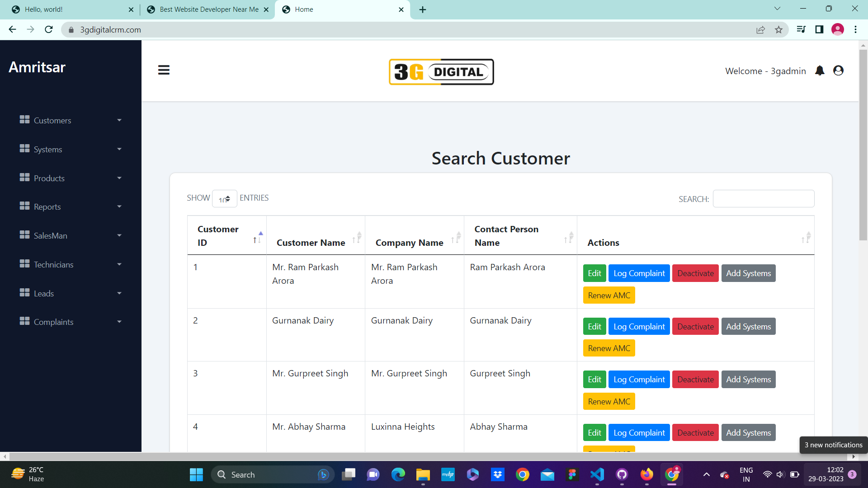Image resolution: width=868 pixels, height=488 pixels.
Task: Open Dropbox from the taskbar
Action: coord(498,474)
